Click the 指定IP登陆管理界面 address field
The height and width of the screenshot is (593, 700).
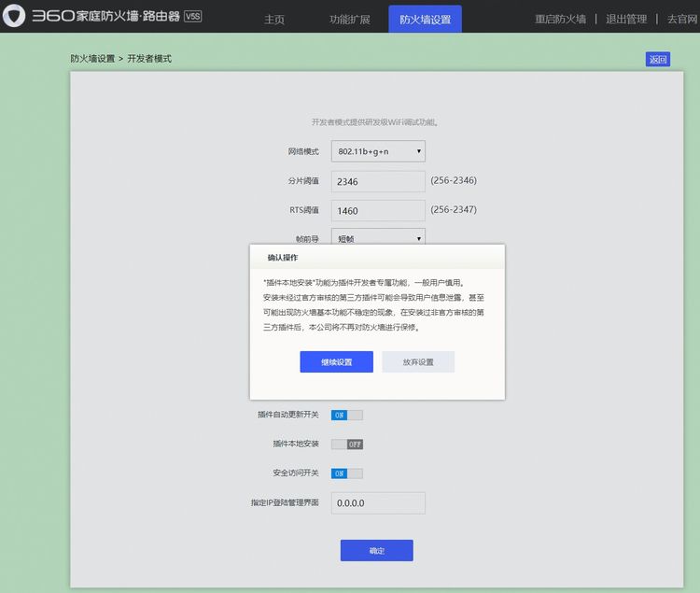click(x=378, y=503)
